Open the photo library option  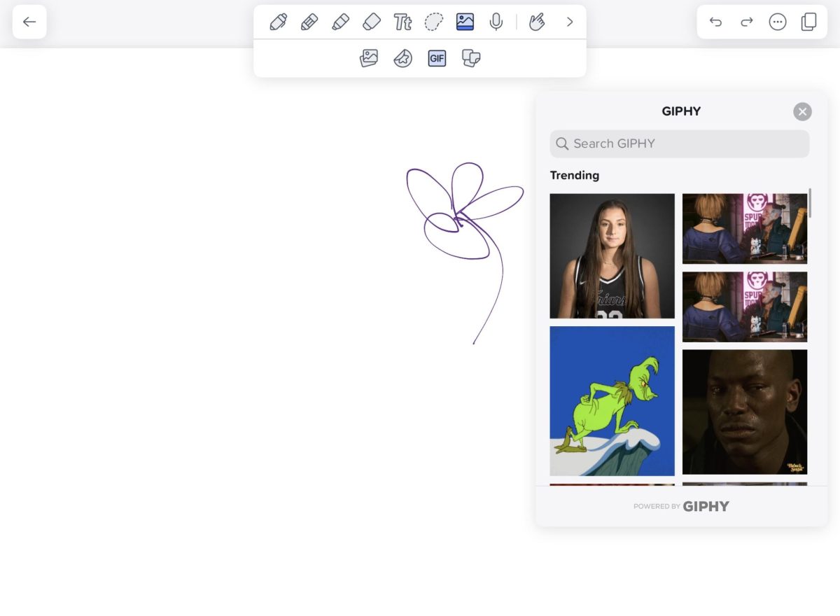[369, 58]
